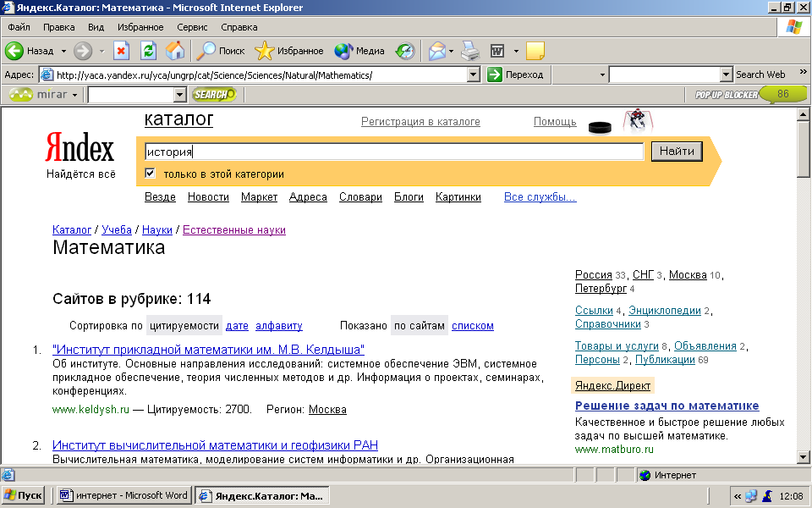The width and height of the screenshot is (812, 508).
Task: Open the Файл menu
Action: [x=19, y=27]
